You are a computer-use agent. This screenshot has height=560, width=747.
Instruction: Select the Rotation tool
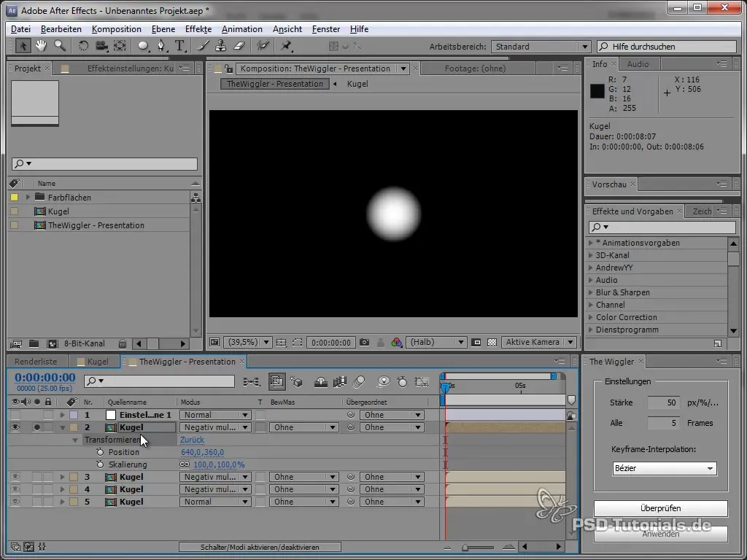coord(83,46)
